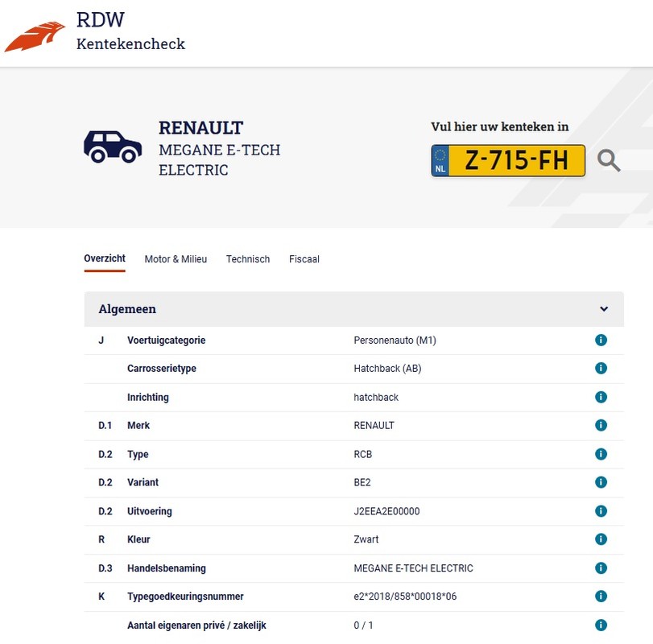653x644 pixels.
Task: Click the license plate input field
Action: [516, 161]
